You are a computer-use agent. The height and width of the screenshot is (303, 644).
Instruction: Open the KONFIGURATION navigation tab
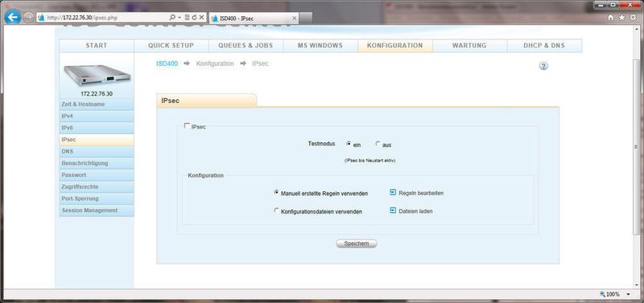[x=395, y=46]
